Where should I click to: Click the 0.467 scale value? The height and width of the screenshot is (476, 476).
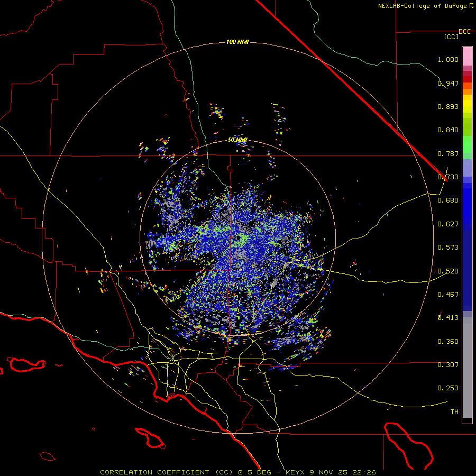point(448,295)
